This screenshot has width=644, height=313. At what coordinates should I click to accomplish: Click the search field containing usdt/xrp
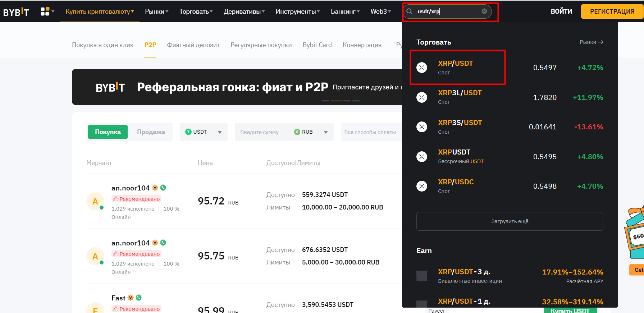click(x=447, y=11)
